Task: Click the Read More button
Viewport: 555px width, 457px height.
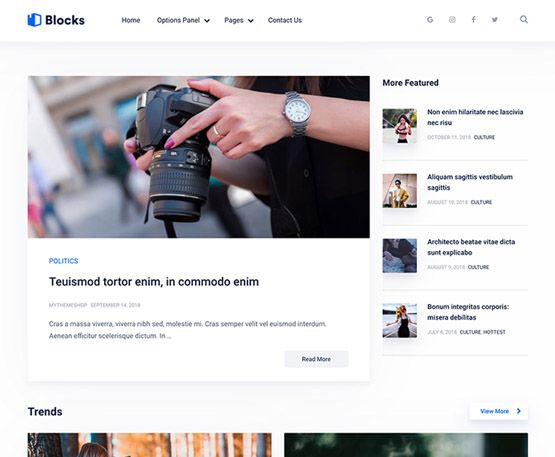Action: pos(316,359)
